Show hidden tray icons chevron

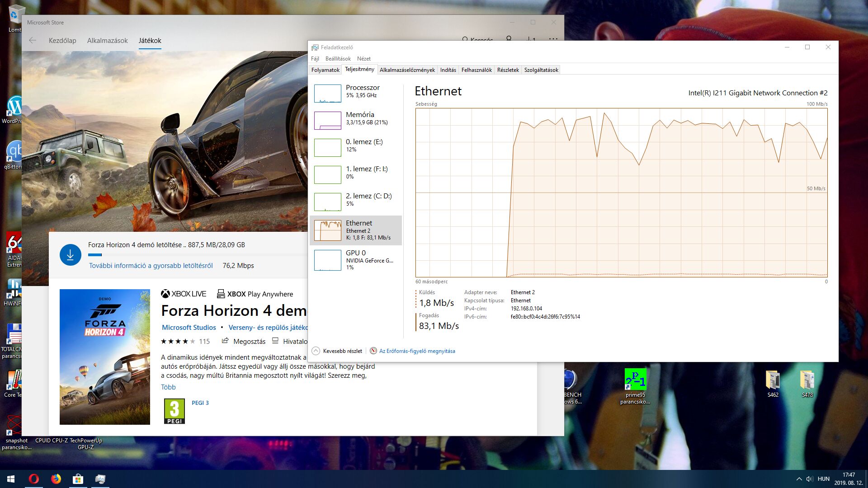pos(799,479)
